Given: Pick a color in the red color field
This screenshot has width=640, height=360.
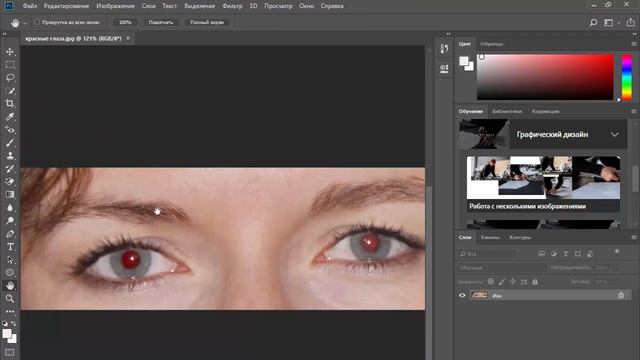Looking at the screenshot, I should [x=545, y=77].
